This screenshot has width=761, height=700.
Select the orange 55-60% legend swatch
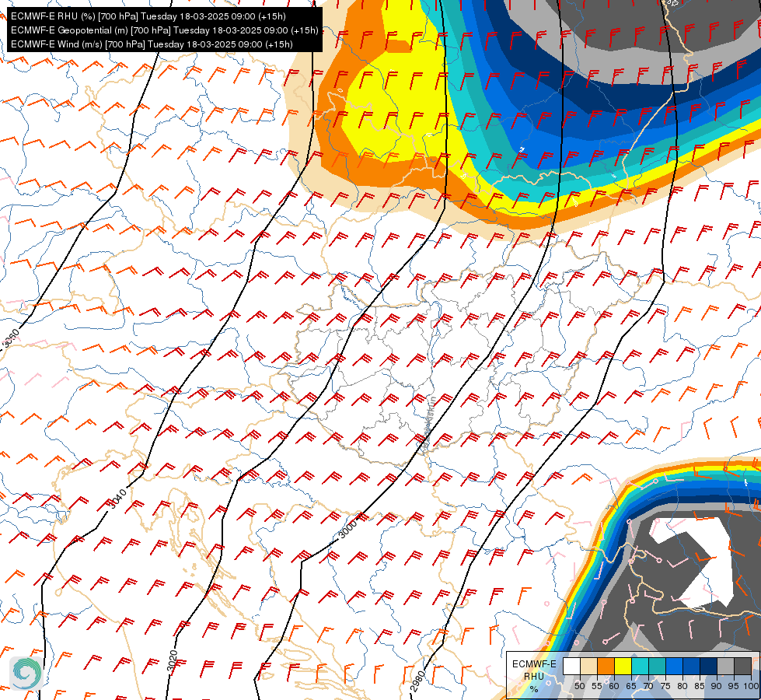[606, 666]
